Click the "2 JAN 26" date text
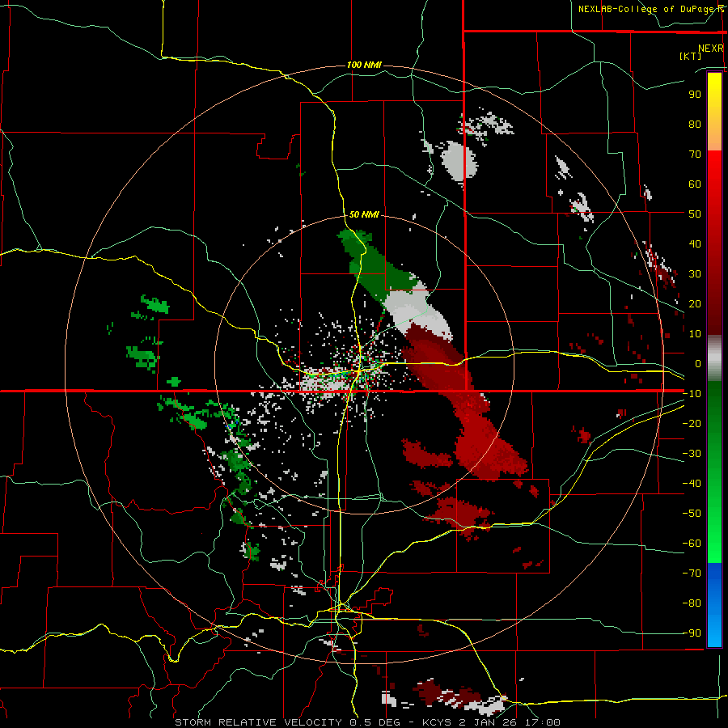Image resolution: width=728 pixels, height=728 pixels. coord(489,722)
